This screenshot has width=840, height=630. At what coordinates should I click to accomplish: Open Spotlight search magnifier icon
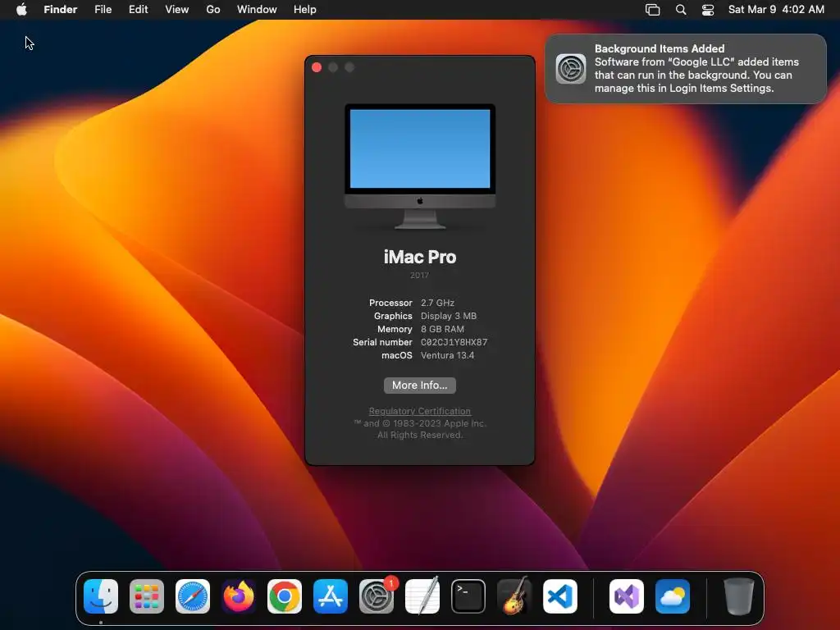(x=681, y=10)
